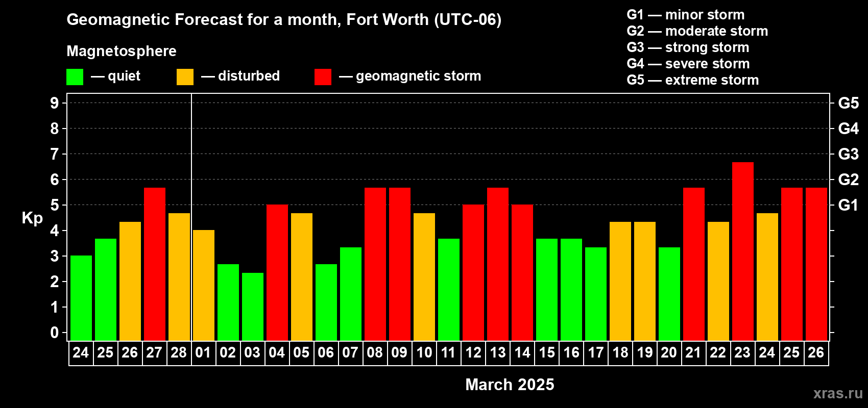The height and width of the screenshot is (408, 868).
Task: Click the 'Magnetosphere' heading
Action: 122,51
